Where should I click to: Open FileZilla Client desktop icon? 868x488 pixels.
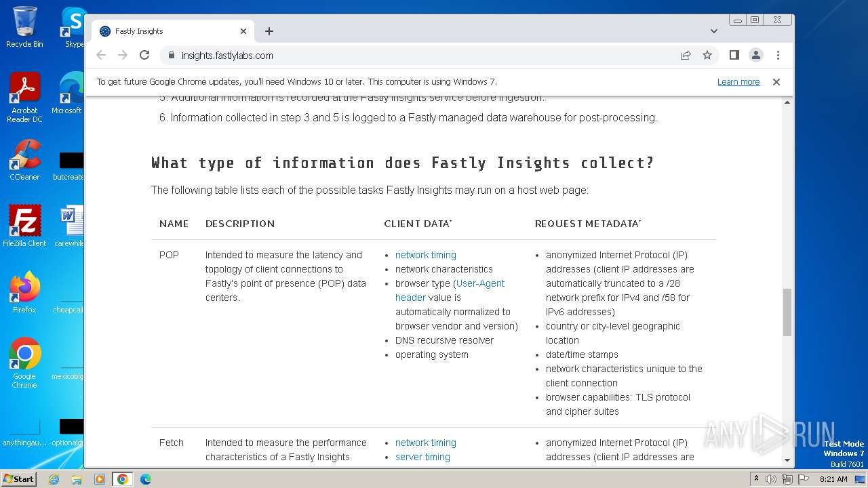24,226
